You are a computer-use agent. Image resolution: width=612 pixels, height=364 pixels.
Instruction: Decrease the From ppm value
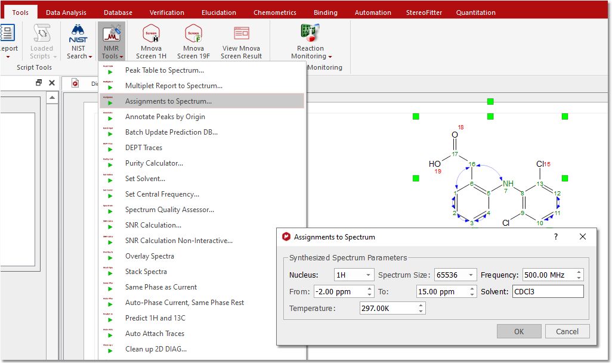(369, 294)
